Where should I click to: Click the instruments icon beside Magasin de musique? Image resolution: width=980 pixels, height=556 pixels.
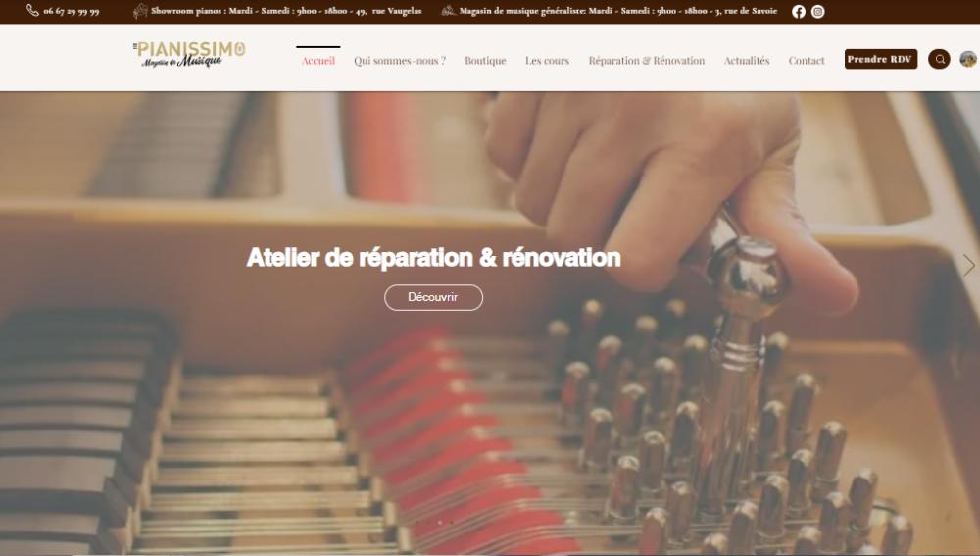click(448, 11)
